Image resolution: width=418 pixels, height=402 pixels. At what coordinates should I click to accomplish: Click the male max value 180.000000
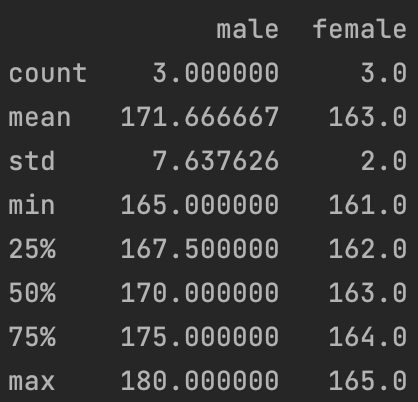point(199,381)
